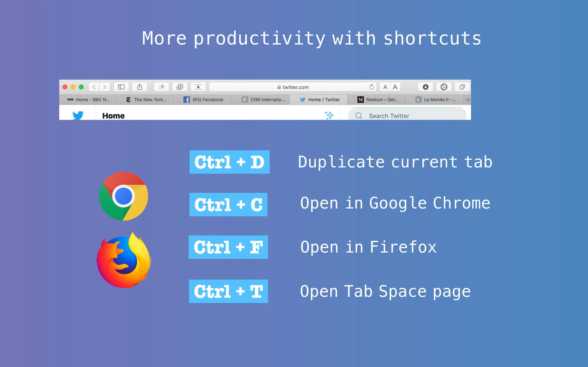Image resolution: width=588 pixels, height=367 pixels.
Task: Click the Safari back arrow
Action: pos(94,87)
